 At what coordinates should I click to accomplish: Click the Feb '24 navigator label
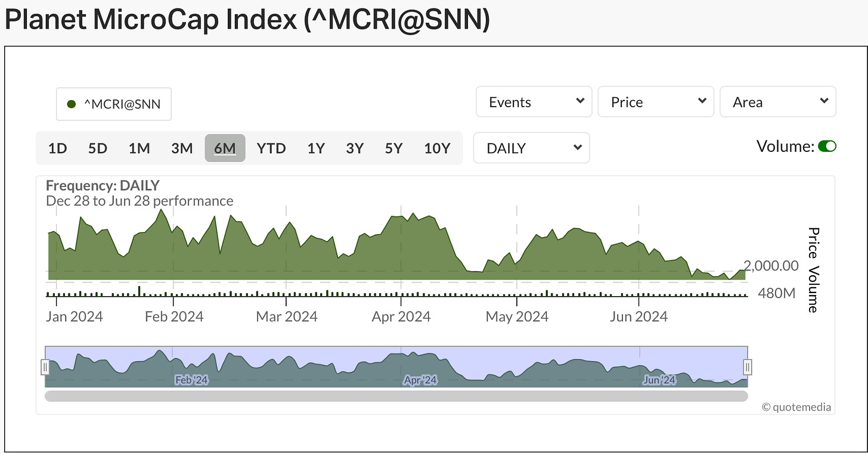coord(191,380)
